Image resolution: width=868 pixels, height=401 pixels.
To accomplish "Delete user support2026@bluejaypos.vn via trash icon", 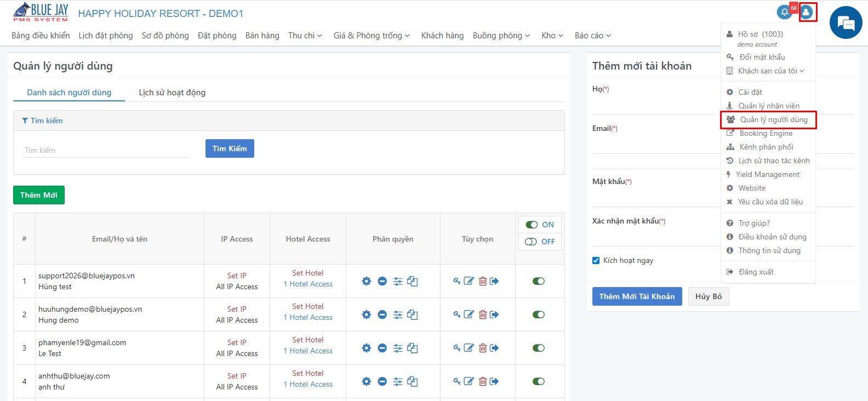I will click(x=483, y=281).
